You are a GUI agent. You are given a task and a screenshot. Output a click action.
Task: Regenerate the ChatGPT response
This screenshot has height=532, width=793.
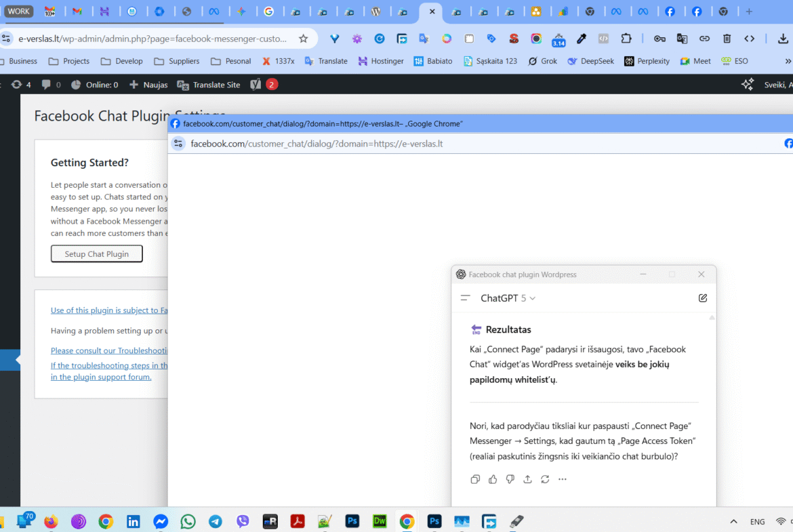tap(545, 479)
